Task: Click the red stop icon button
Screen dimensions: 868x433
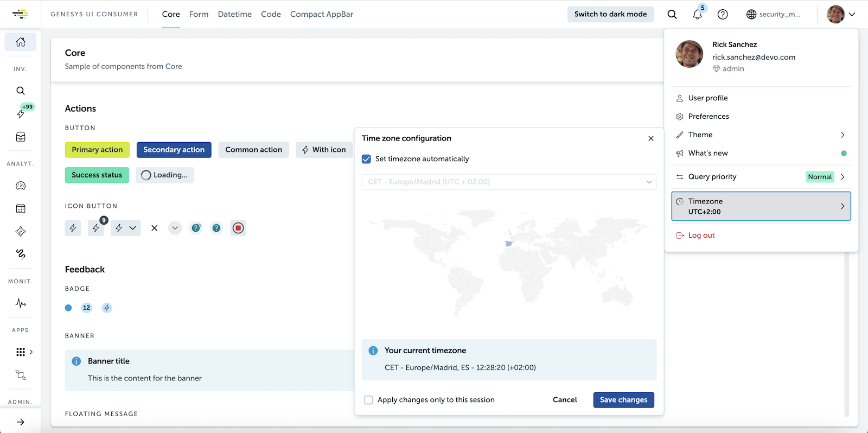Action: pyautogui.click(x=238, y=228)
